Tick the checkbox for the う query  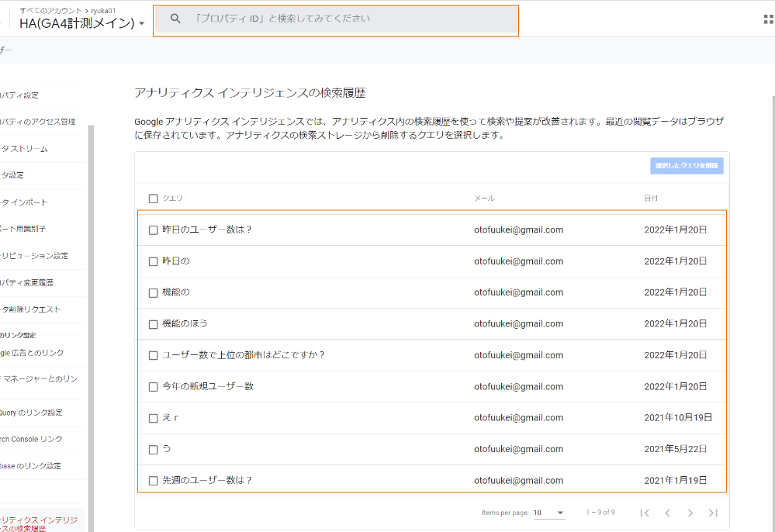point(154,450)
